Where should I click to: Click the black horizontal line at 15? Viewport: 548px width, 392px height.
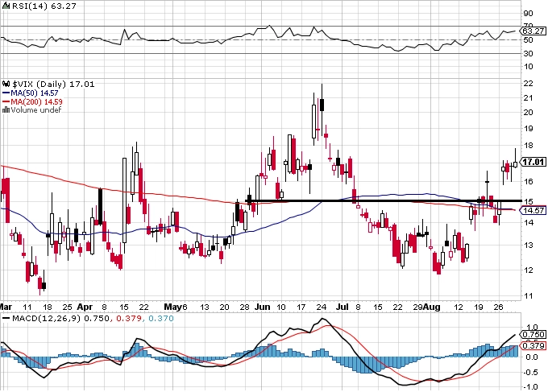click(x=384, y=200)
